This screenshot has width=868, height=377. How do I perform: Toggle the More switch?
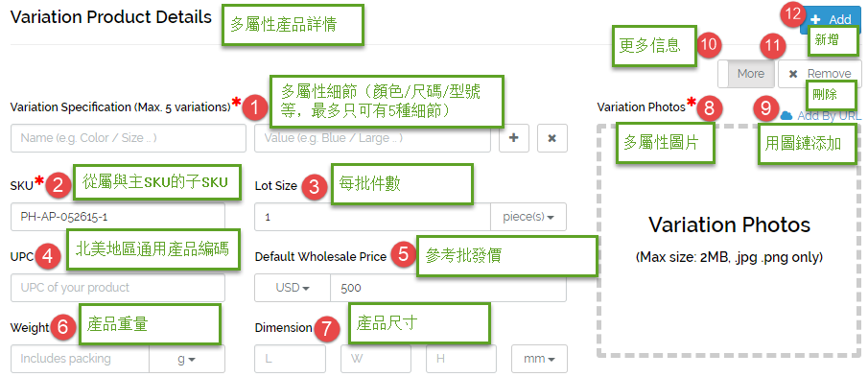(x=745, y=74)
